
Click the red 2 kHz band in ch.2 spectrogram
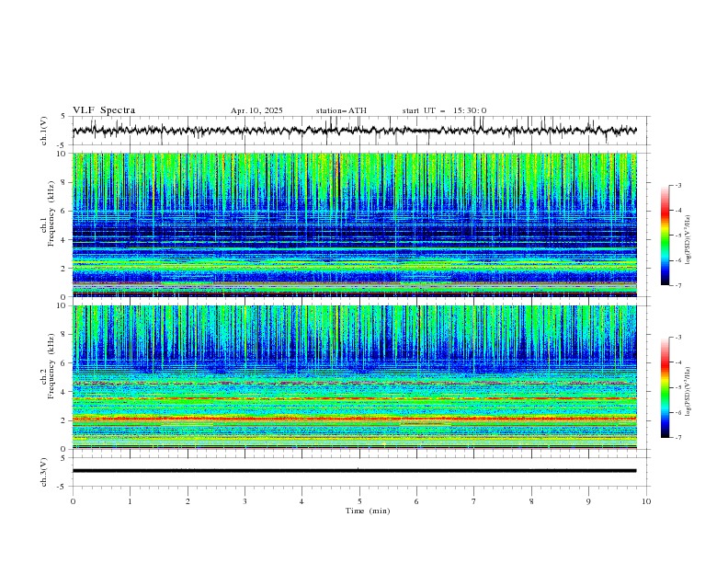click(x=354, y=419)
